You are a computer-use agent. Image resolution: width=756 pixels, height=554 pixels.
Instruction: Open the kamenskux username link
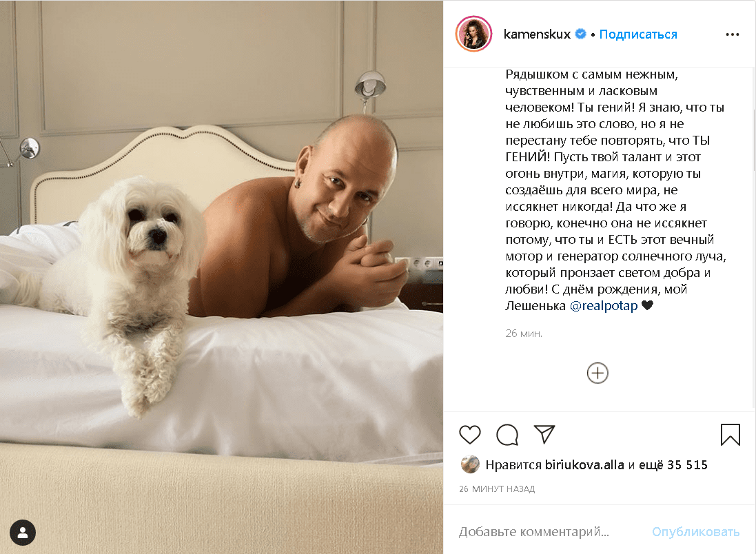click(537, 34)
